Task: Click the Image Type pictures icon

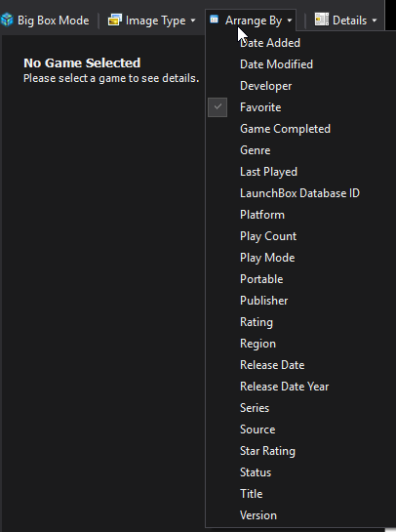Action: [114, 20]
